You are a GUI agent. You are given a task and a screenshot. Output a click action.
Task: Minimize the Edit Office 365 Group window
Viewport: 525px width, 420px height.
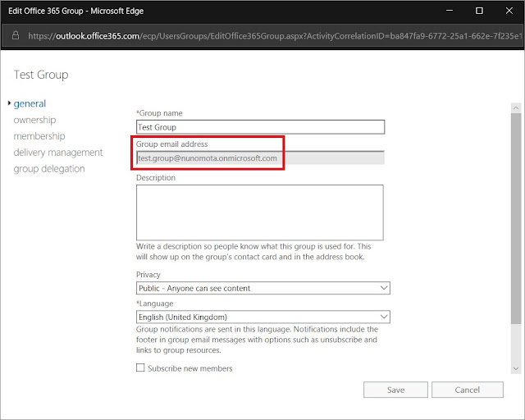[450, 11]
